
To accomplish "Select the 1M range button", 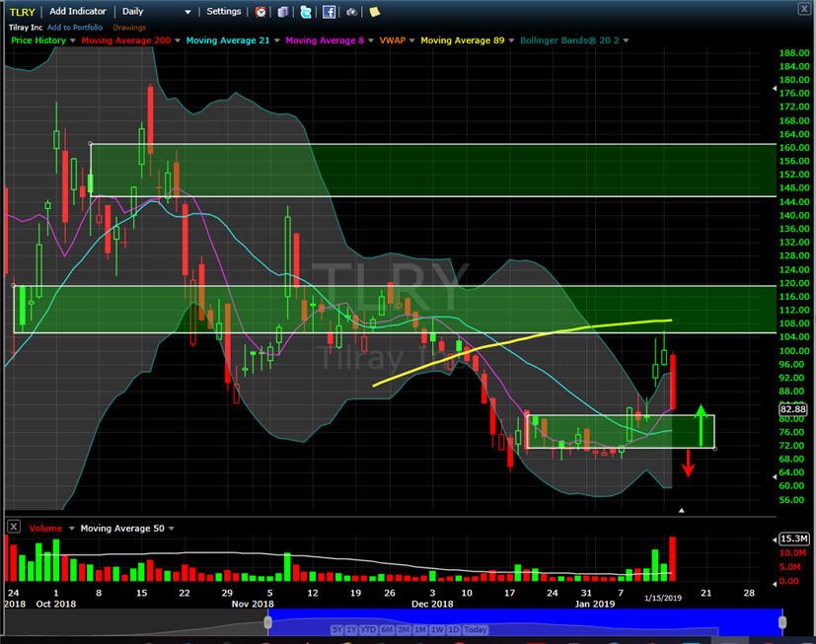I will pos(420,629).
